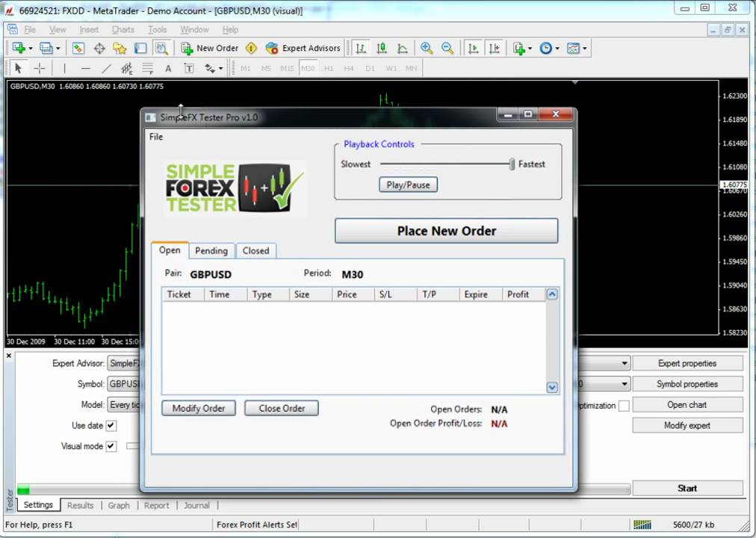Screen dimensions: 756x538
Task: Toggle the Use date checkbox
Action: tap(111, 426)
